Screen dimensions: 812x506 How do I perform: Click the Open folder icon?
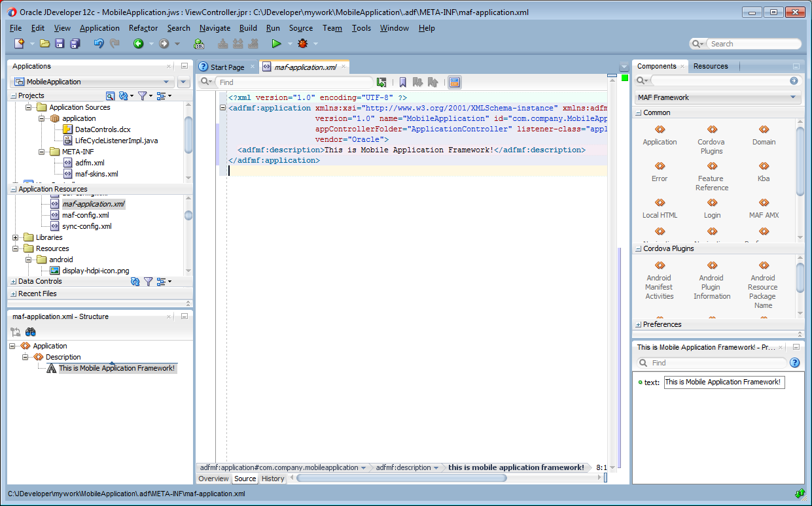click(x=44, y=44)
